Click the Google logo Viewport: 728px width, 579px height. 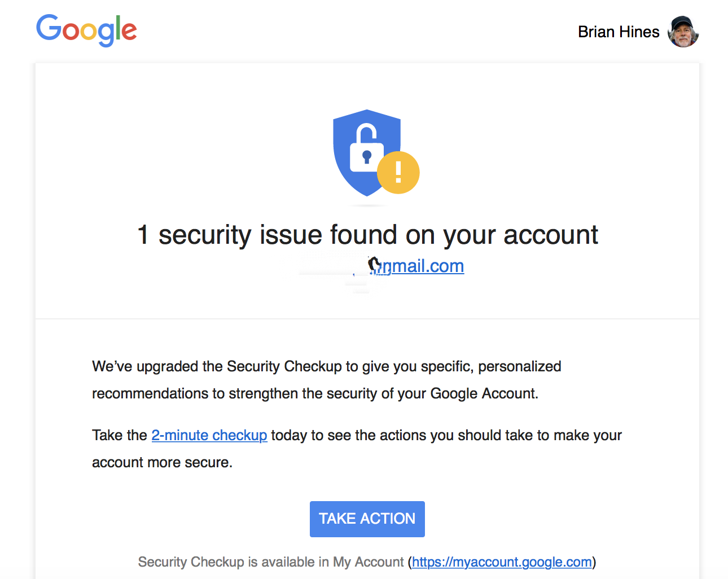[x=86, y=30]
